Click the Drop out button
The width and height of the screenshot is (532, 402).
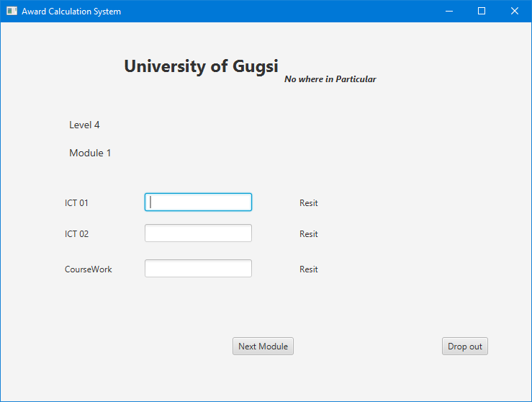coord(465,347)
